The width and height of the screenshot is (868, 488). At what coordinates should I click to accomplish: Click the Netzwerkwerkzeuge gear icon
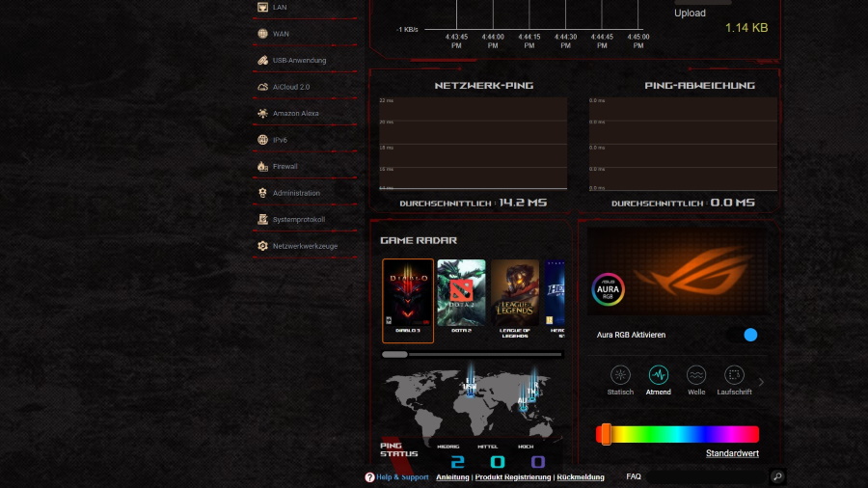(263, 246)
